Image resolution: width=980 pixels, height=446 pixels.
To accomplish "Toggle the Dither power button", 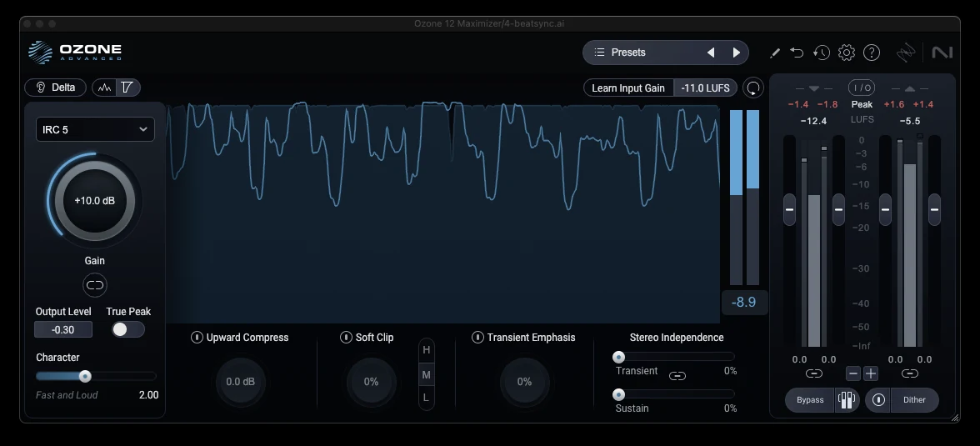I will [x=878, y=399].
